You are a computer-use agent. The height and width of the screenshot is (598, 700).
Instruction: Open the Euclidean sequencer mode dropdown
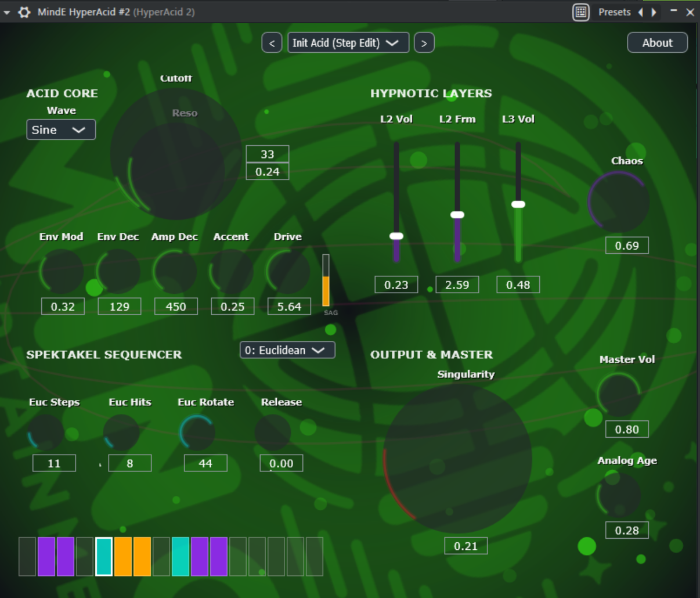point(287,350)
